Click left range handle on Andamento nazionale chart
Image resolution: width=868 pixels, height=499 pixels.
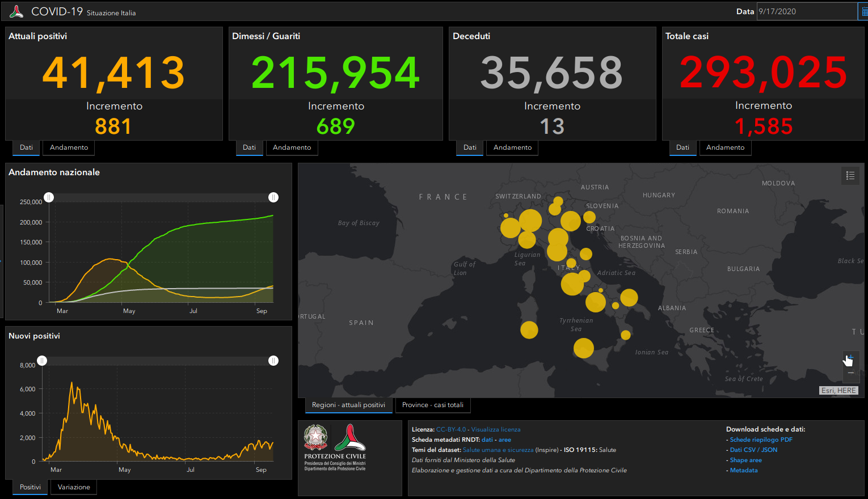pyautogui.click(x=49, y=197)
